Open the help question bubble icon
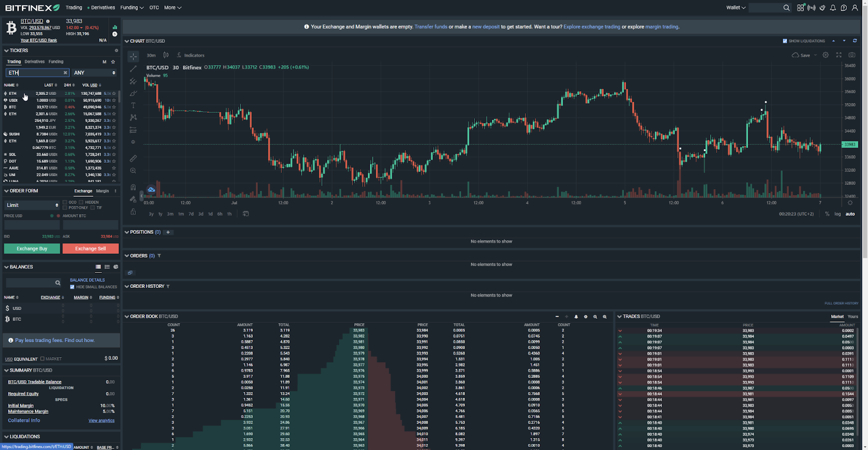 (844, 8)
